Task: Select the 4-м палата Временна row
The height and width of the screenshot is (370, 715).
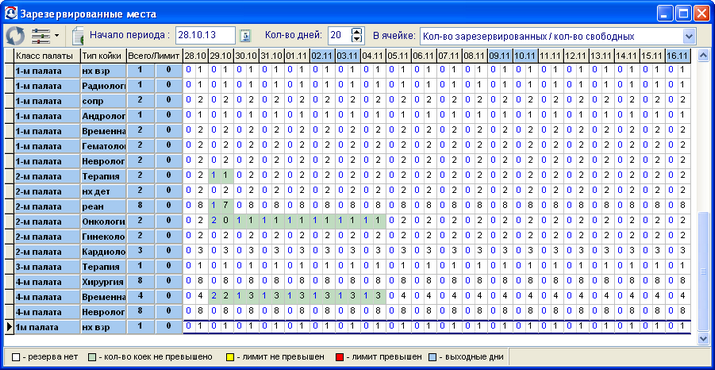Action: click(x=349, y=296)
